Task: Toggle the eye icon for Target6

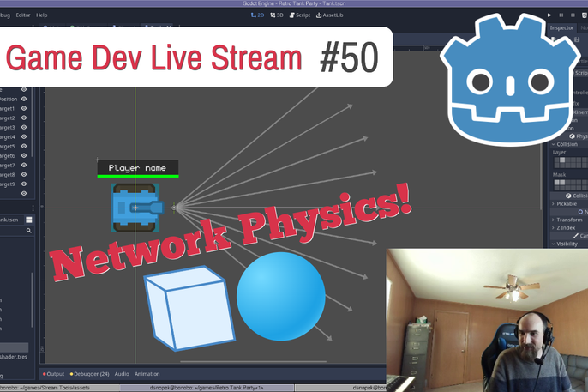Action: tap(24, 155)
